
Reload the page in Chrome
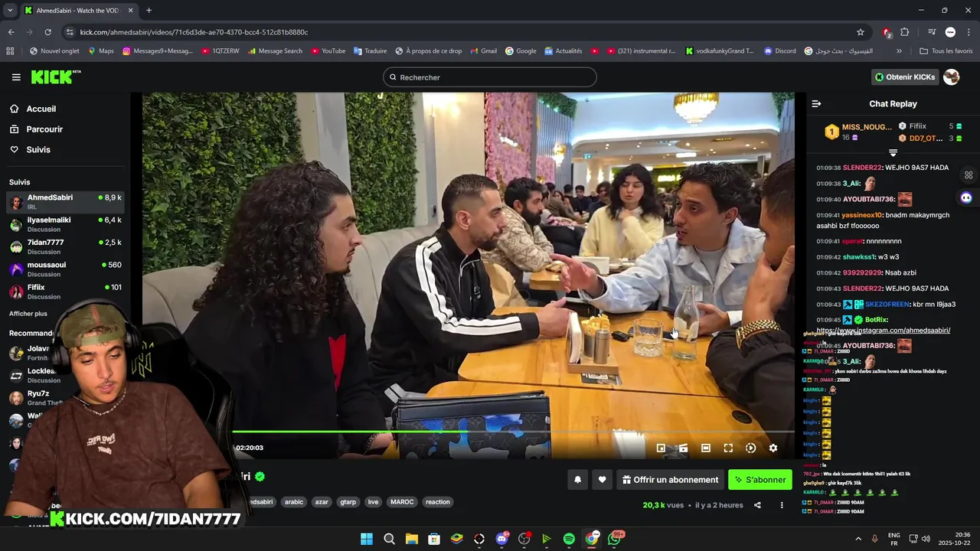tap(47, 32)
